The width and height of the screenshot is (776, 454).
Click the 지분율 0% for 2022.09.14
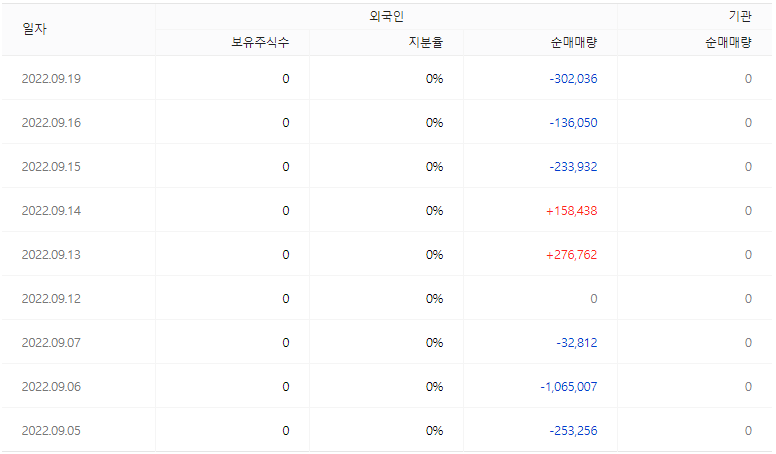[435, 211]
